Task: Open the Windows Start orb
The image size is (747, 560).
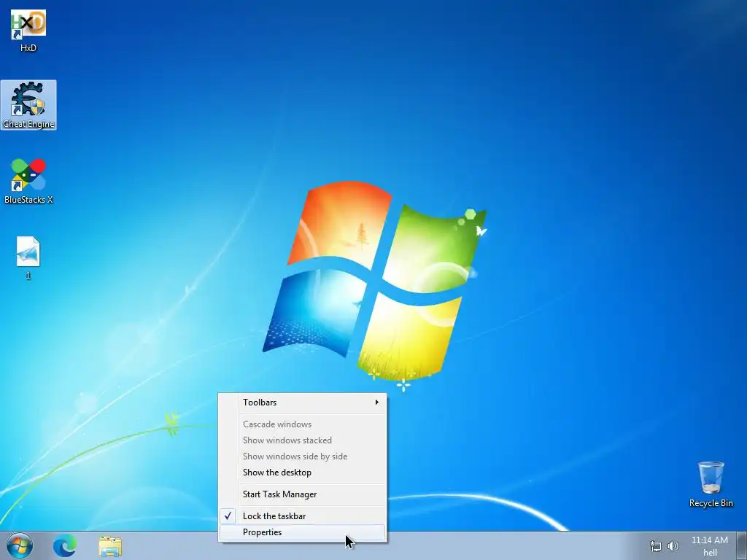Action: point(20,545)
